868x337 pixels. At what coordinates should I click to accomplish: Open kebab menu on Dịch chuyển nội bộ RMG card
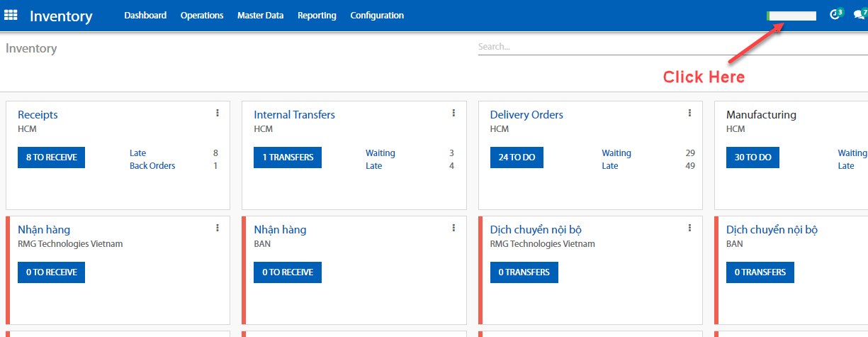(x=689, y=228)
